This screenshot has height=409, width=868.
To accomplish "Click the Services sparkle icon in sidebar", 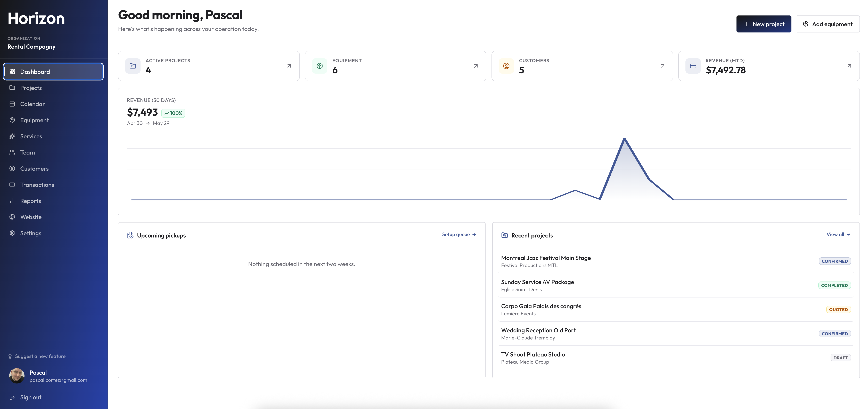I will click(12, 136).
